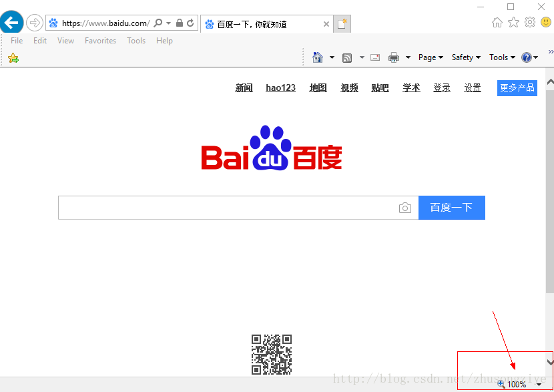Open the File menu
This screenshot has width=554, height=392.
point(17,41)
